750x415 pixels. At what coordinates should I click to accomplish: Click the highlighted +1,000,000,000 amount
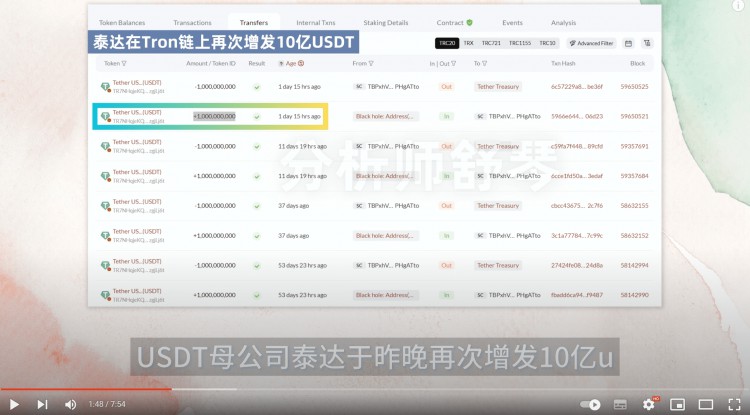[214, 116]
